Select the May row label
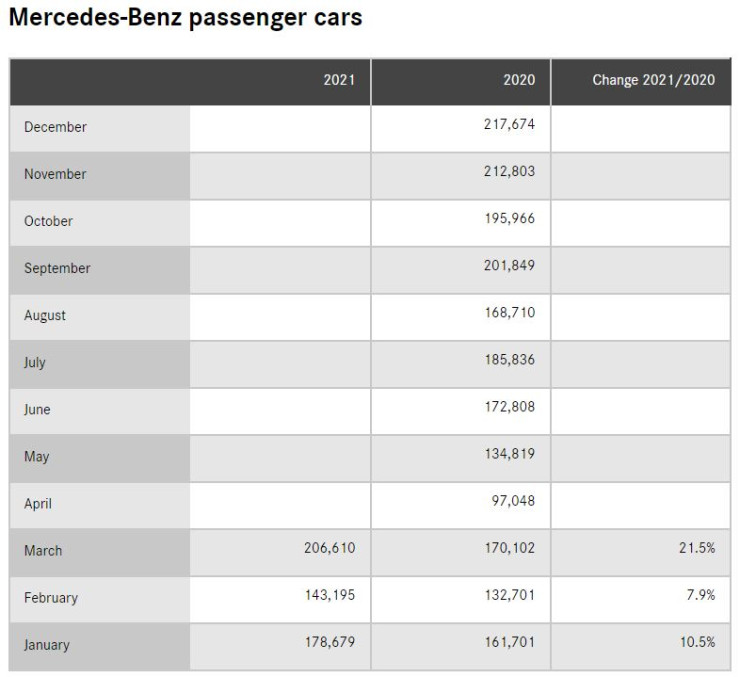Screen dimensions: 740x677 tap(37, 456)
